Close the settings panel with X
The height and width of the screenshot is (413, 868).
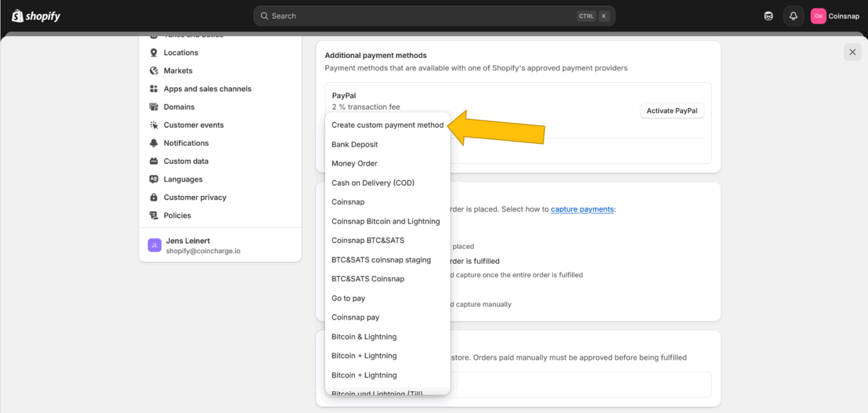852,52
